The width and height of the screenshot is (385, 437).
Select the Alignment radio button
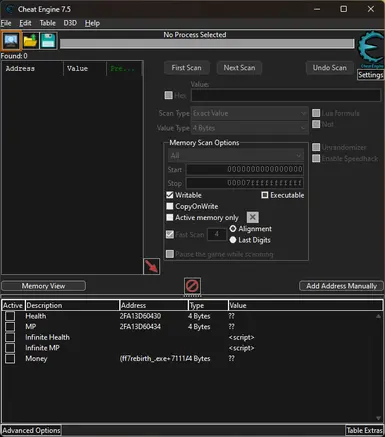(x=233, y=229)
